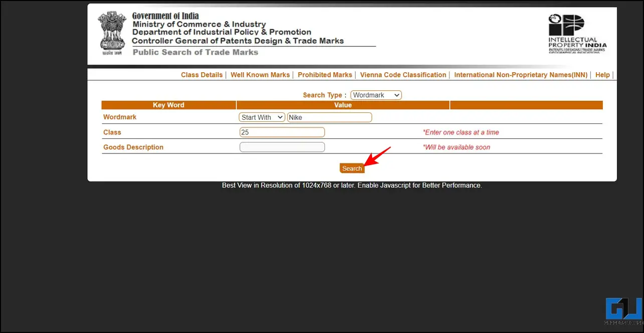
Task: Go to Prohibited Marks page
Action: click(x=325, y=75)
